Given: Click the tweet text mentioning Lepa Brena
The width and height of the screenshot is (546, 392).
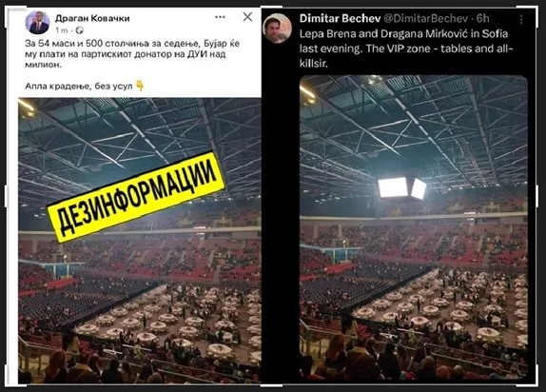Looking at the screenshot, I should (406, 49).
